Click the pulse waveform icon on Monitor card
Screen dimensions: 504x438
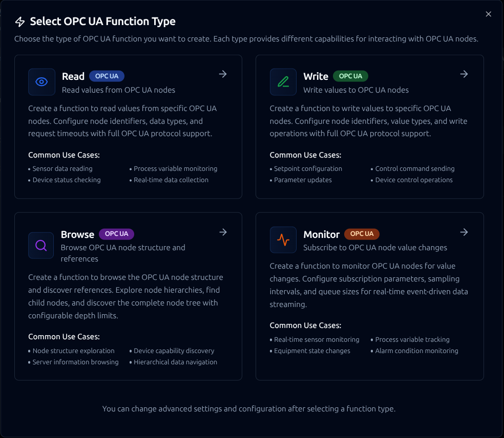point(283,240)
